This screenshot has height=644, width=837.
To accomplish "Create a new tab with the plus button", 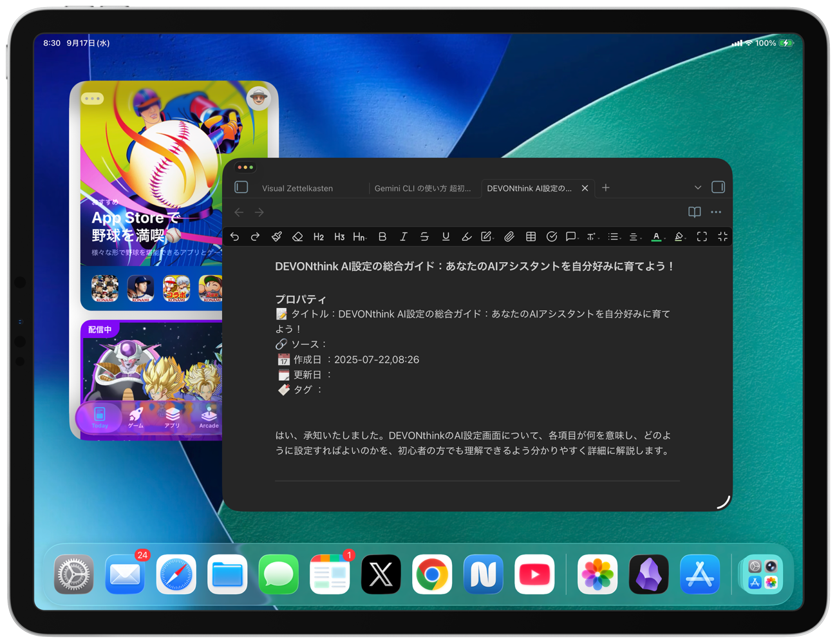I will (x=605, y=187).
